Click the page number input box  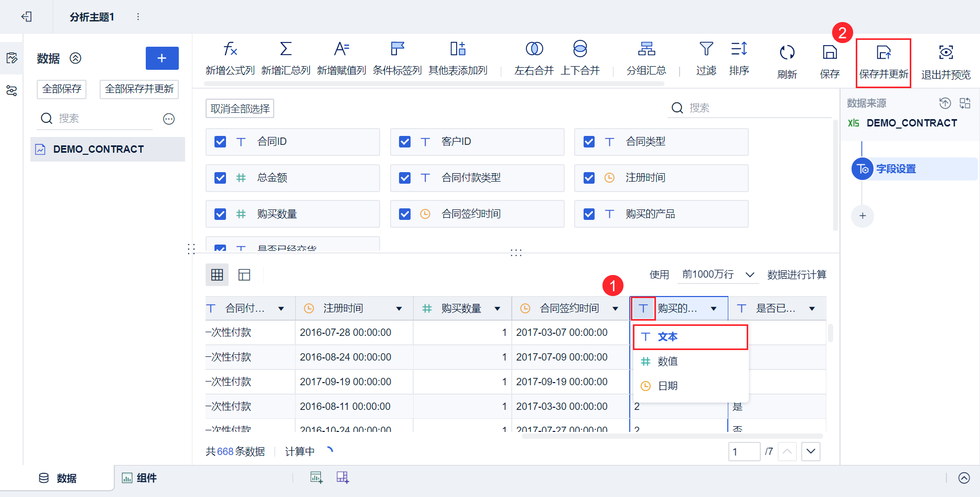[744, 451]
